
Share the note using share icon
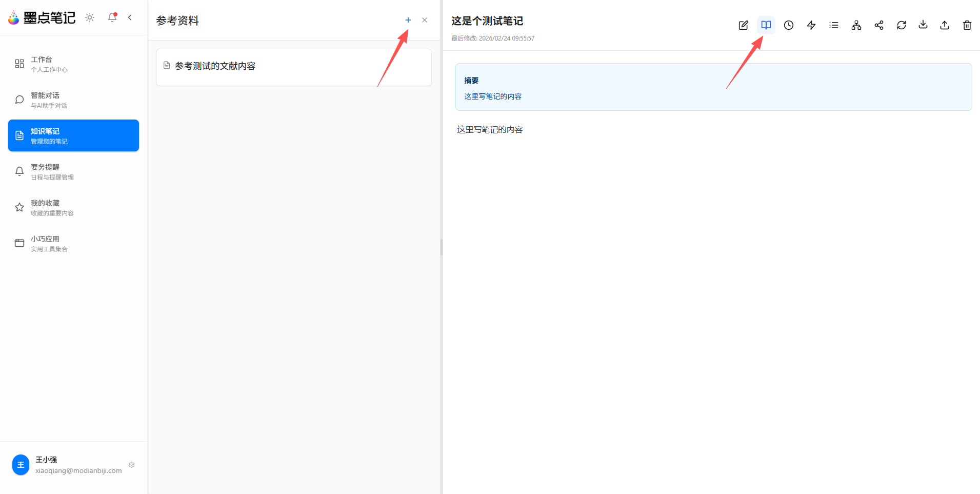click(x=878, y=25)
